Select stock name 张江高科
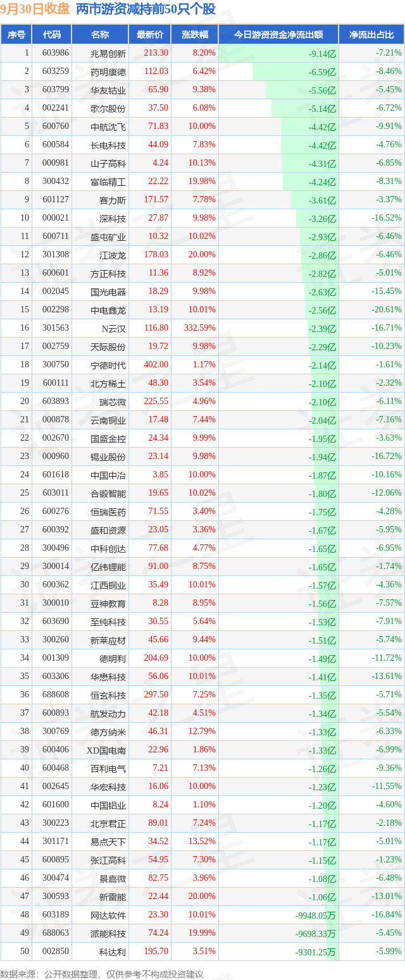This screenshot has width=405, height=980. tap(108, 861)
